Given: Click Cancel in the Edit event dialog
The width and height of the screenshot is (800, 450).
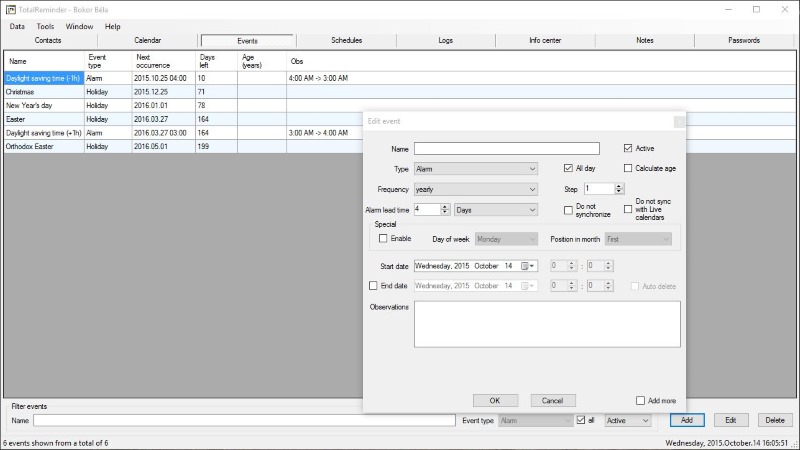Looking at the screenshot, I should pyautogui.click(x=553, y=401).
